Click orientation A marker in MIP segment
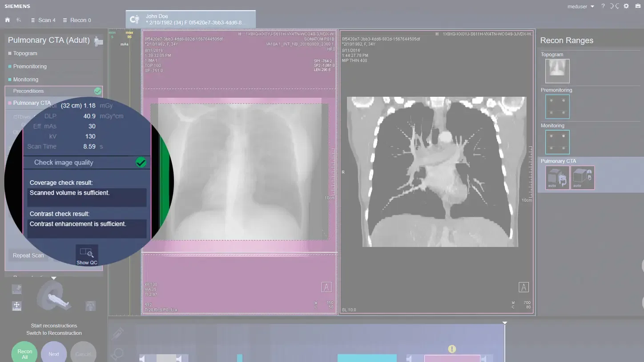 click(x=523, y=287)
